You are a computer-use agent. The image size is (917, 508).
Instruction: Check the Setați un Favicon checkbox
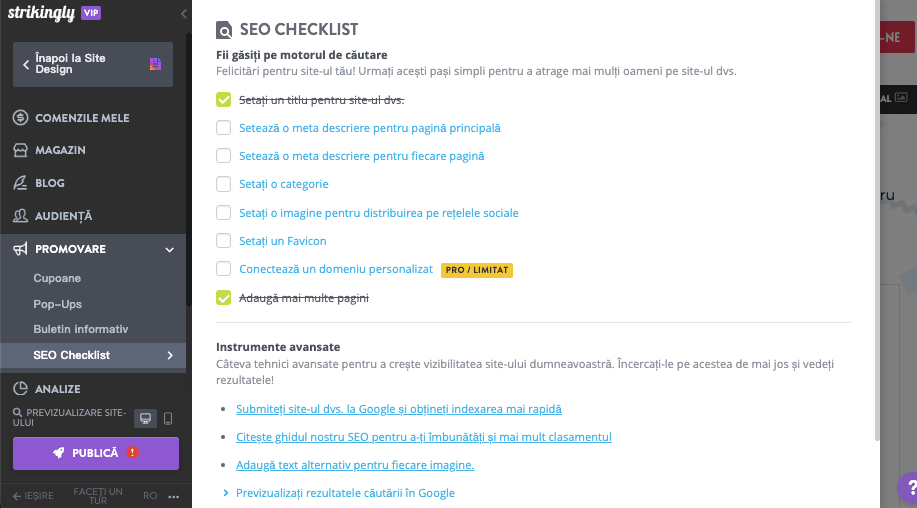coord(223,241)
